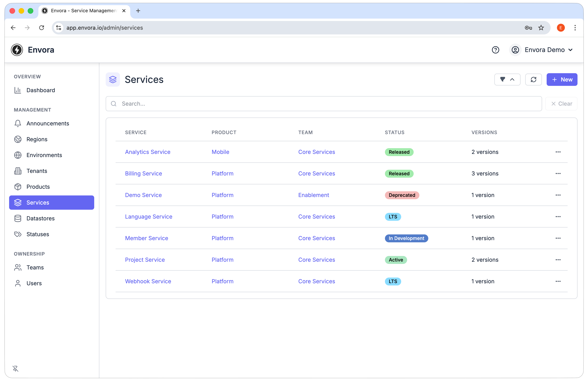Click the Active status badge
This screenshot has width=588, height=381.
396,260
